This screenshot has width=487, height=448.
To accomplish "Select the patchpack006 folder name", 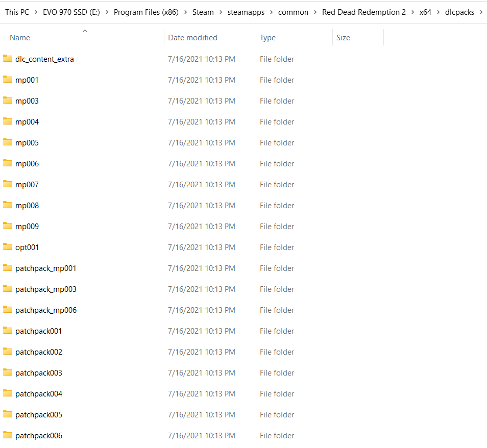I will point(39,436).
